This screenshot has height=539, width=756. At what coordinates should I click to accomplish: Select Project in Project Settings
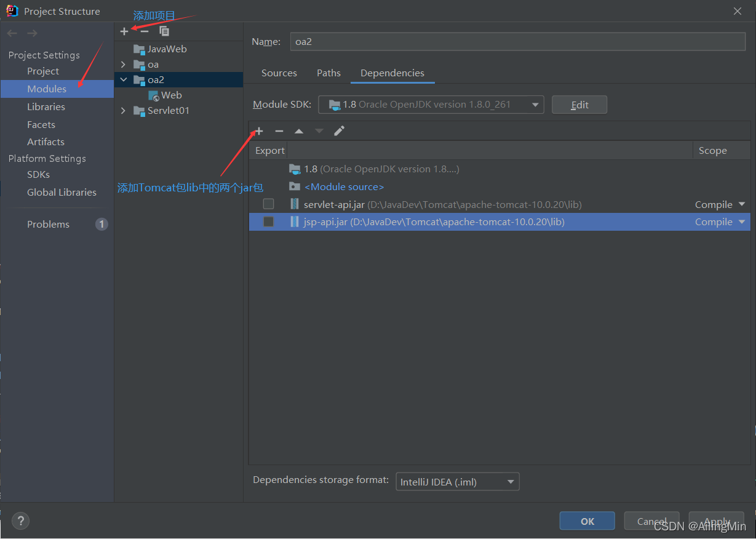point(43,71)
